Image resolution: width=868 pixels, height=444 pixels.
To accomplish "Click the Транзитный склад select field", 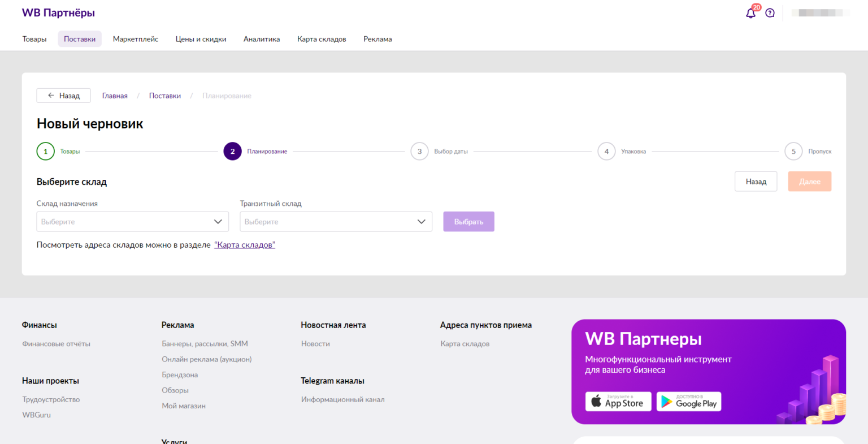I will coord(336,222).
